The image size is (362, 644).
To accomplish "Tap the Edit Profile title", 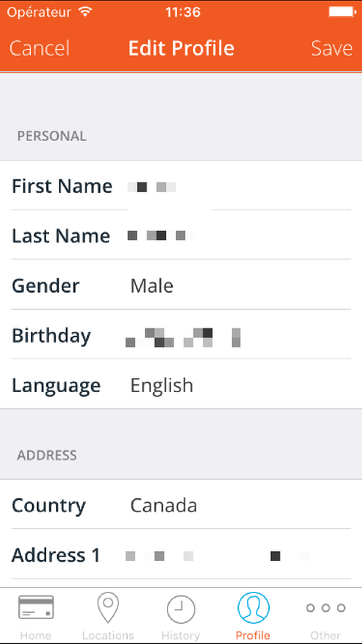I will 181,48.
